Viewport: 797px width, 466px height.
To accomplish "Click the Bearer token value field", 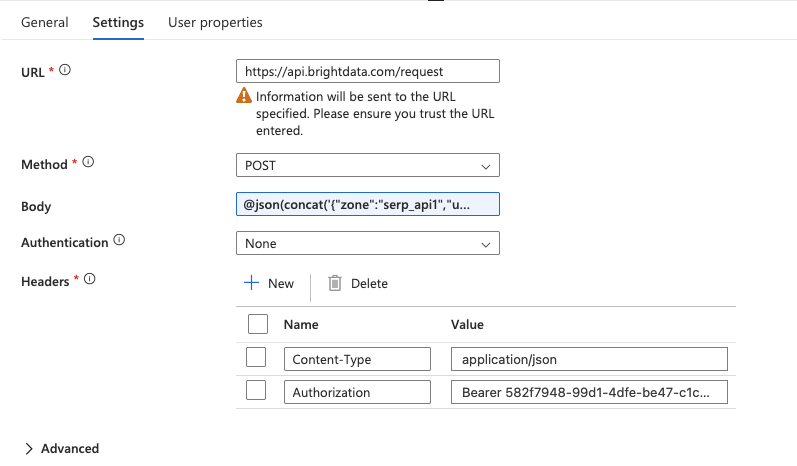I will point(588,393).
